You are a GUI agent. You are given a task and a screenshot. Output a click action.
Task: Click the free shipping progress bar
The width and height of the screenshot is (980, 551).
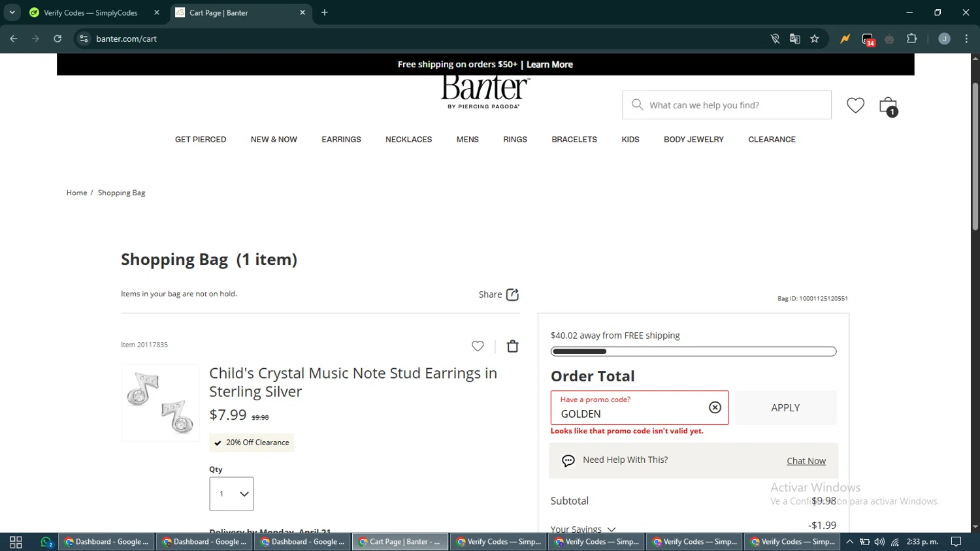coord(693,351)
